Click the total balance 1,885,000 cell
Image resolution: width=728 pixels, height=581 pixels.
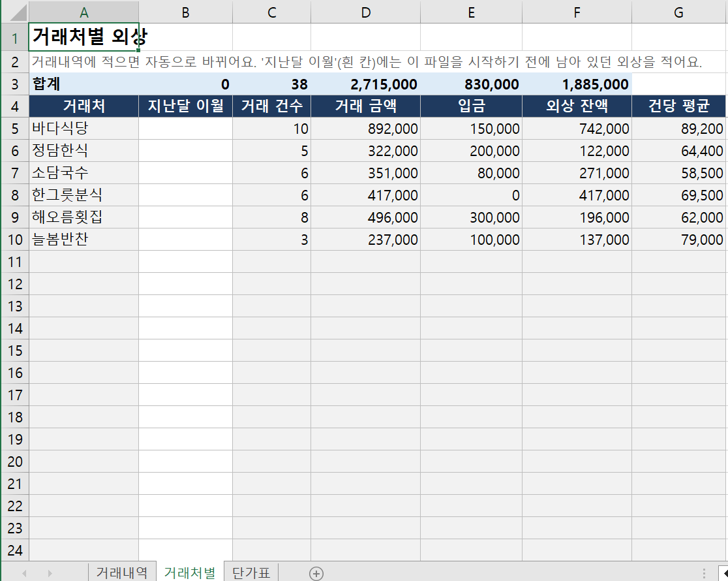pos(577,84)
